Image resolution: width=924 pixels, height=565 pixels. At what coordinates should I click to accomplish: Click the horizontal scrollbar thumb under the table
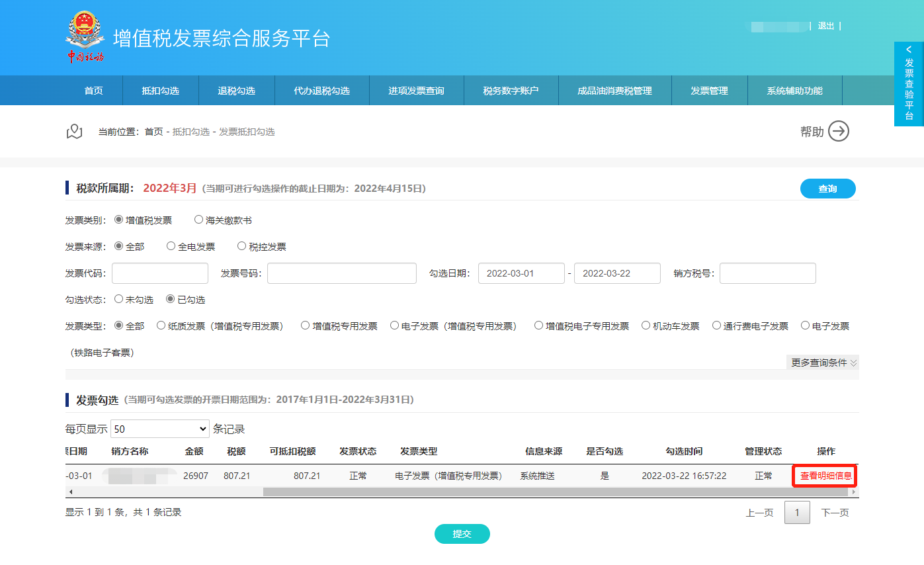(x=556, y=492)
